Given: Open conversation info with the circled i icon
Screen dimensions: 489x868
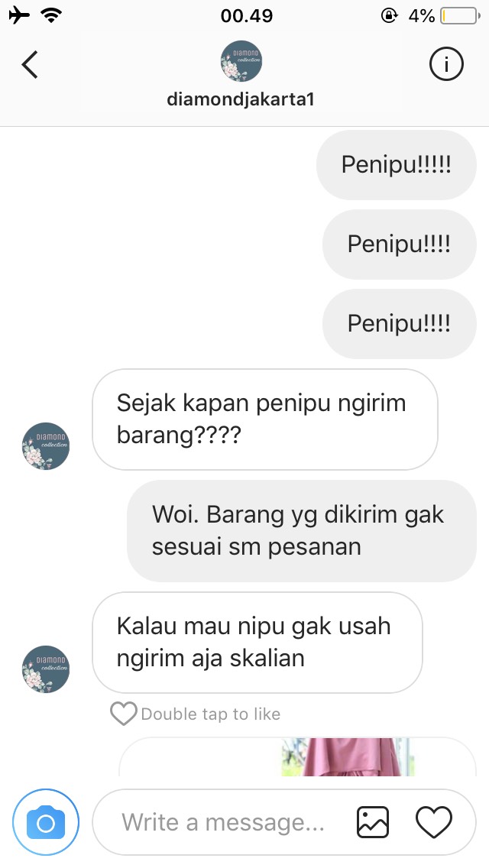Looking at the screenshot, I should tap(445, 65).
